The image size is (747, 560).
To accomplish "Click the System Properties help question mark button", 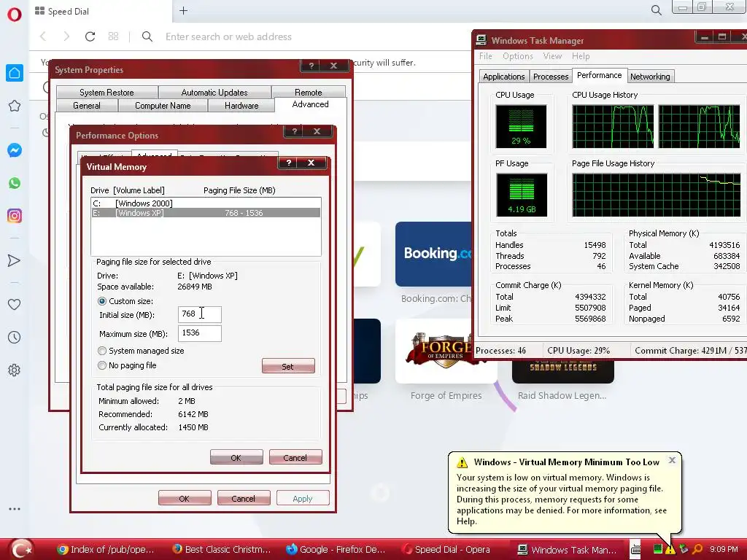I will 311,66.
